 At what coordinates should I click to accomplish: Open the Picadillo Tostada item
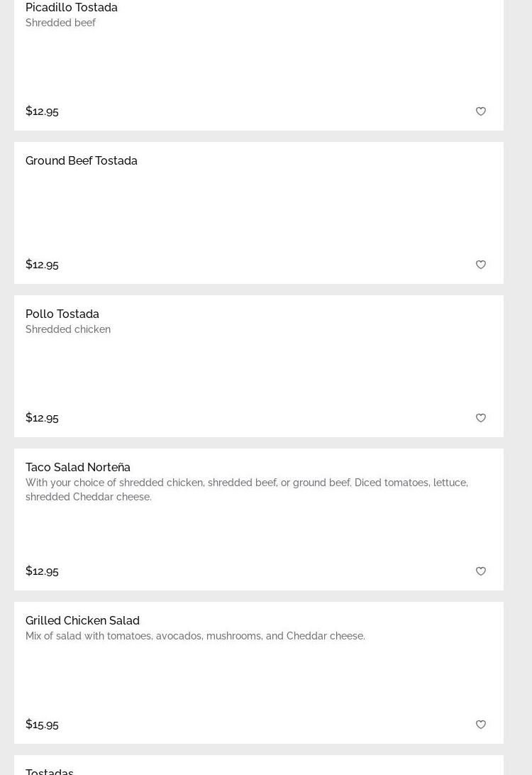[x=72, y=8]
